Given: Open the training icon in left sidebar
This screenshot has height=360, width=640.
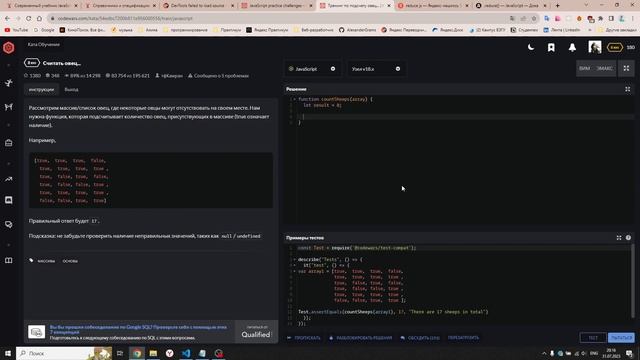Looking at the screenshot, I should pos(9,83).
